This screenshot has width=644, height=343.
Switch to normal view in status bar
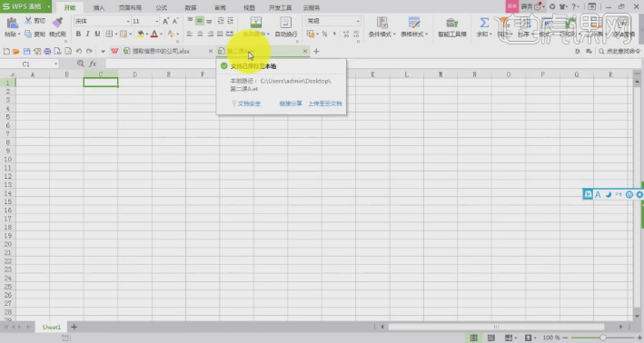click(x=473, y=338)
